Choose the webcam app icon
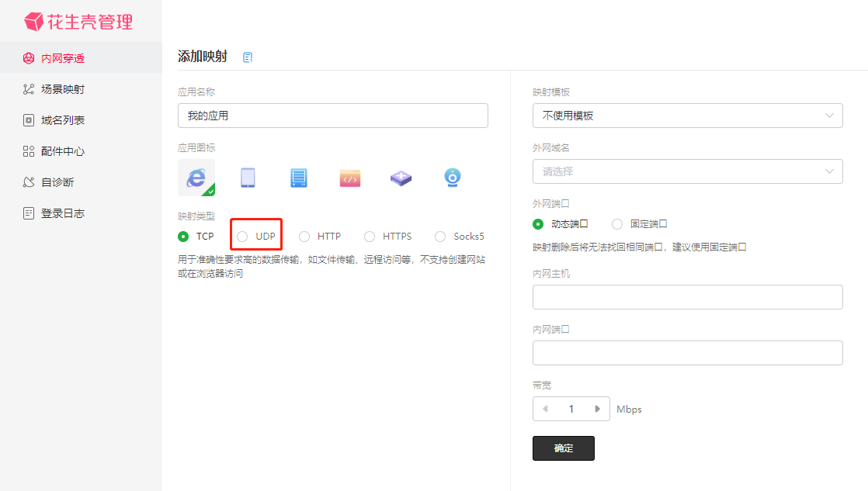 pyautogui.click(x=453, y=178)
